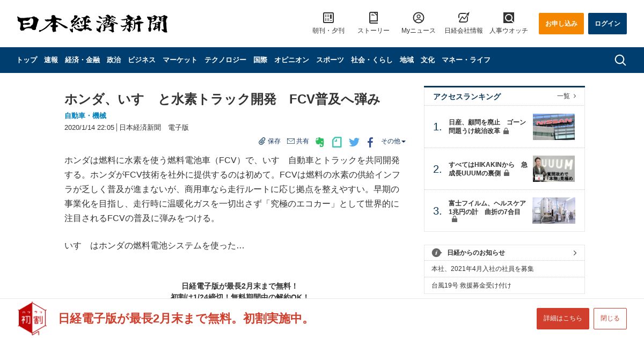This screenshot has width=644, height=338.
Task: Click the UUUM article thumbnail
Action: pyautogui.click(x=554, y=169)
